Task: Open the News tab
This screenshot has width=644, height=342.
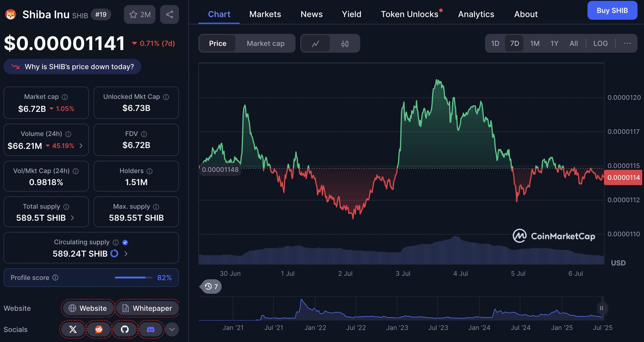Action: click(311, 14)
